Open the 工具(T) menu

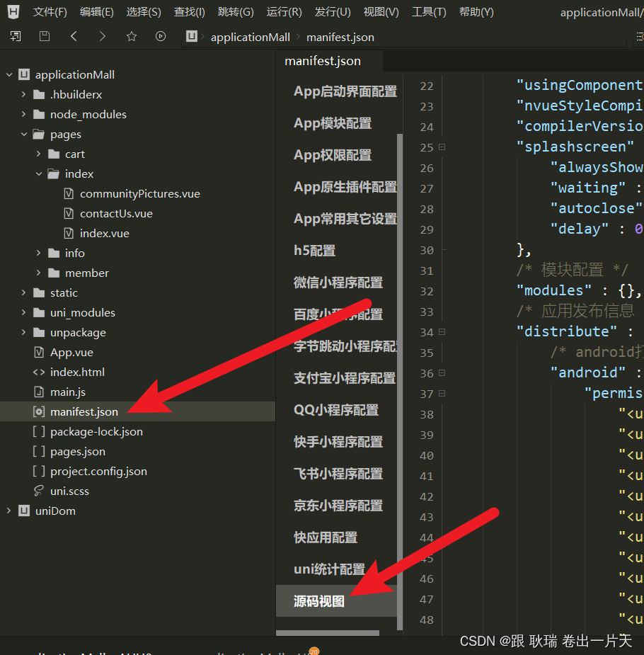[429, 12]
